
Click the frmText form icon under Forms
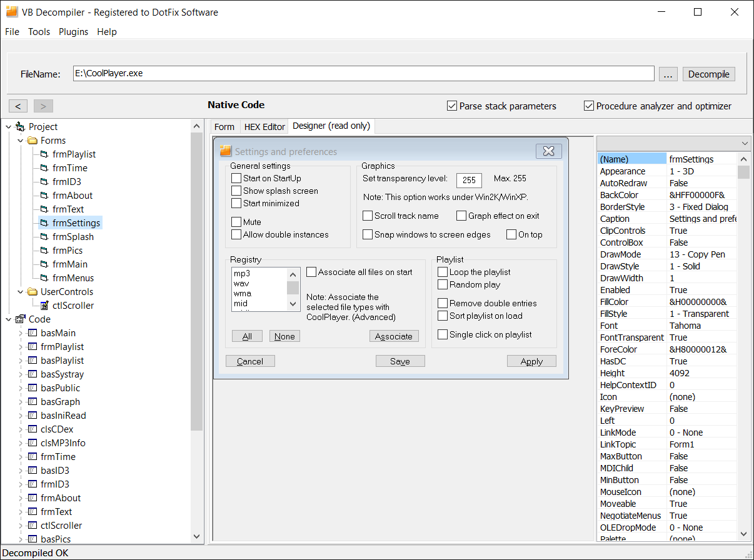(x=44, y=209)
